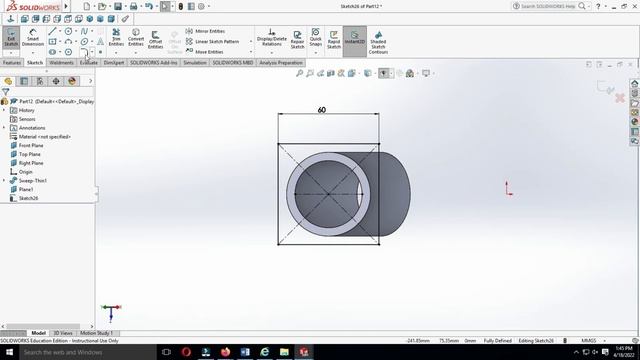Select Sketch26 in the feature tree
Image resolution: width=640 pixels, height=360 pixels.
[x=24, y=198]
